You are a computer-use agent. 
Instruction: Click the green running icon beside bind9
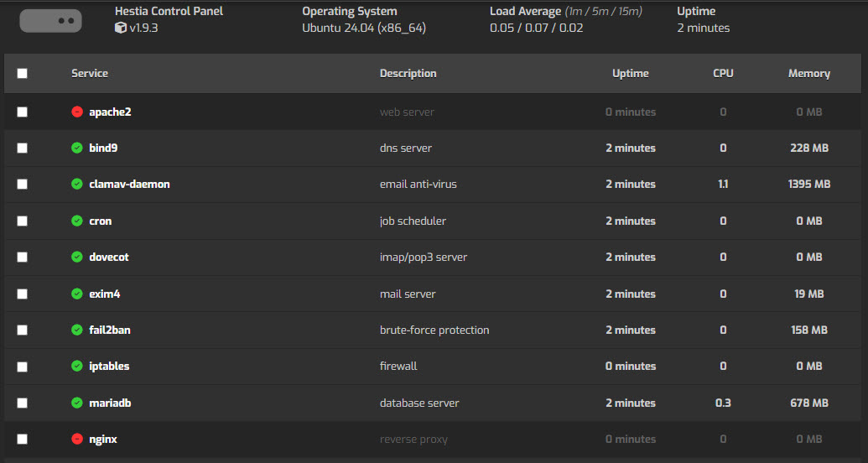pyautogui.click(x=77, y=148)
